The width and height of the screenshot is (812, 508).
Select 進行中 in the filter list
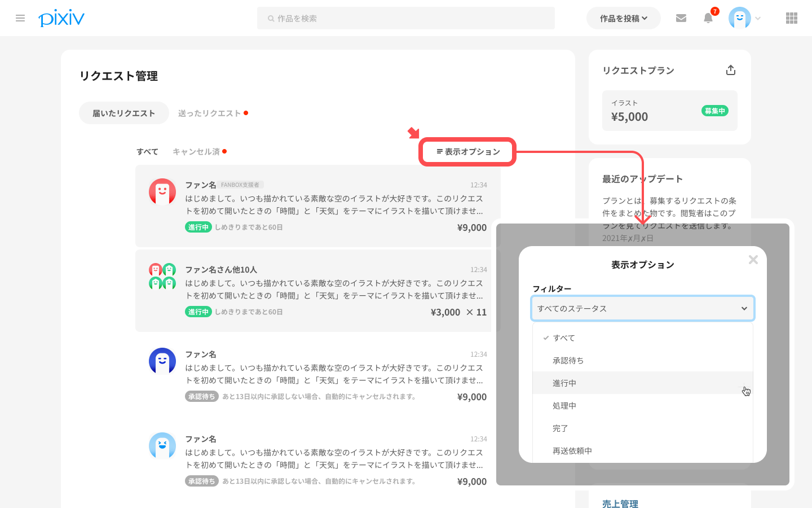pyautogui.click(x=564, y=383)
